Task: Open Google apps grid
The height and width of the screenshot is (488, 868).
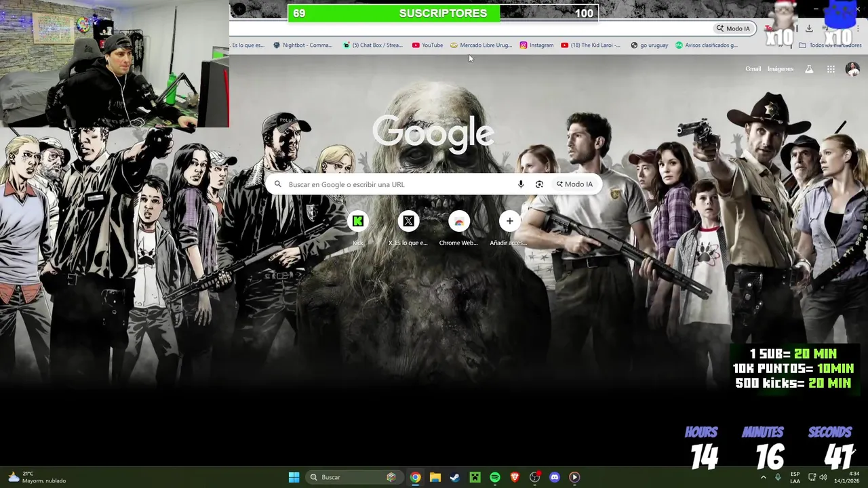Action: click(x=831, y=69)
